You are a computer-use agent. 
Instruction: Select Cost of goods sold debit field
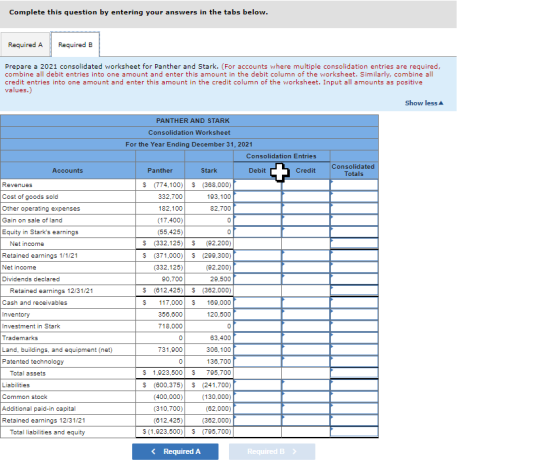258,196
